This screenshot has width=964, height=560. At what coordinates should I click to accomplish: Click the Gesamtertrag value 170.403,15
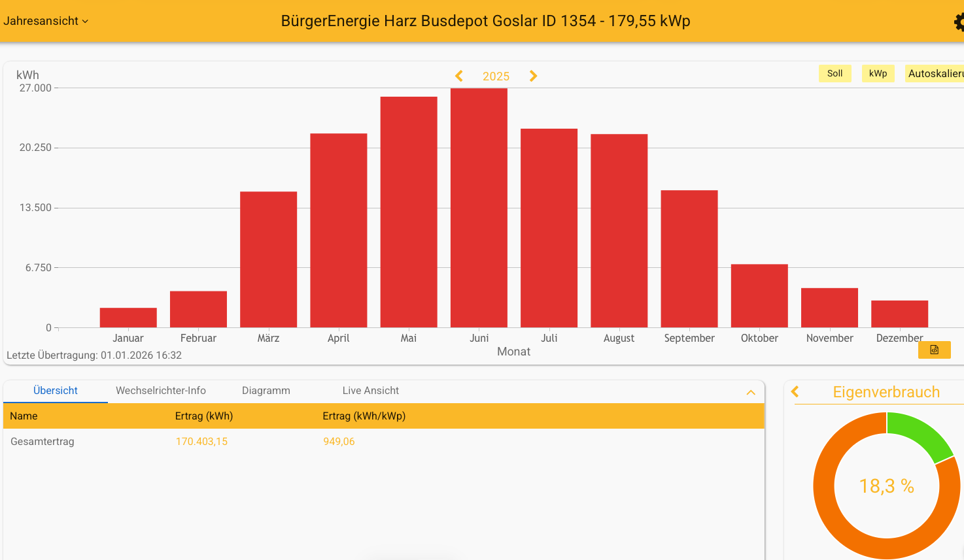[201, 442]
